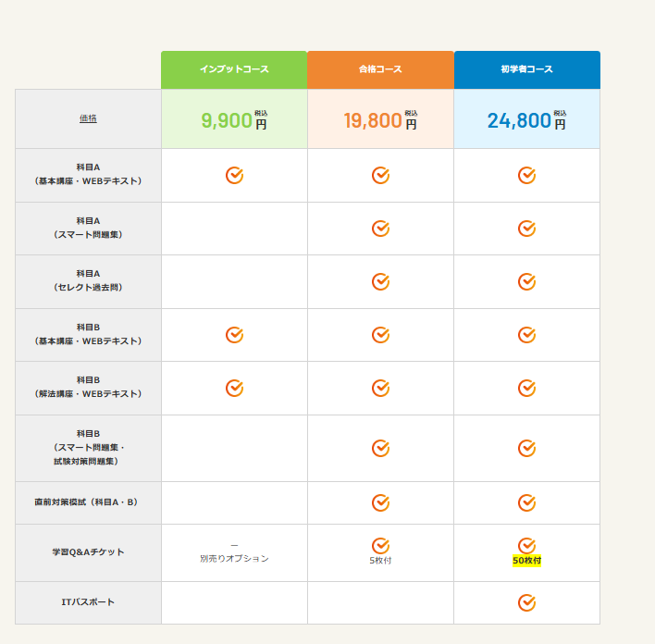Image resolution: width=655 pixels, height=644 pixels.
Task: Click the 科目B（スマート問題集・試験対策問題集） row label
Action: [x=88, y=448]
